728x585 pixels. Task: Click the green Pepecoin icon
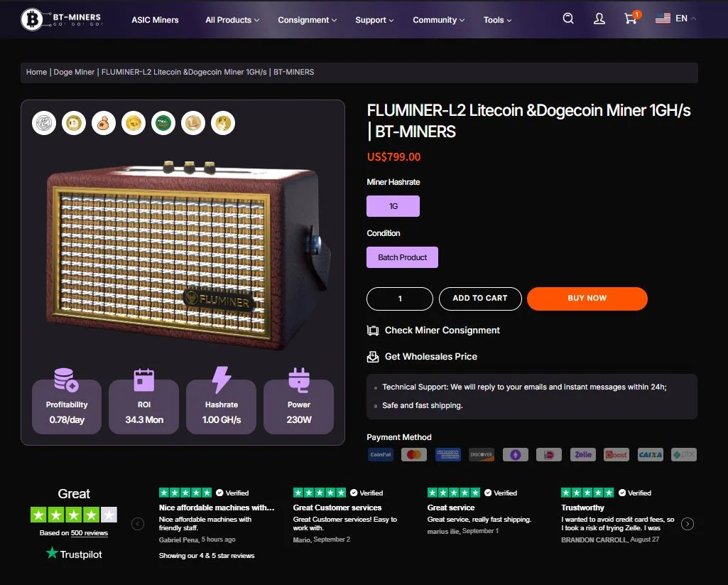click(163, 123)
